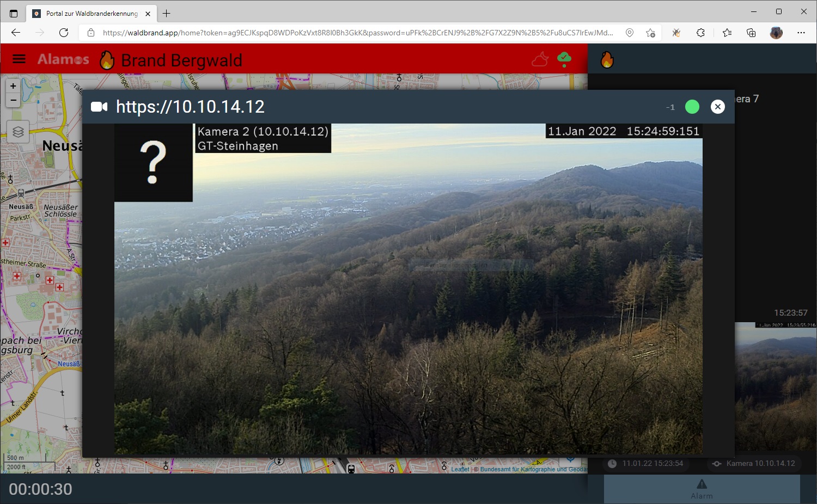Refresh the browser page
Screen dimensions: 817x504
(64, 33)
